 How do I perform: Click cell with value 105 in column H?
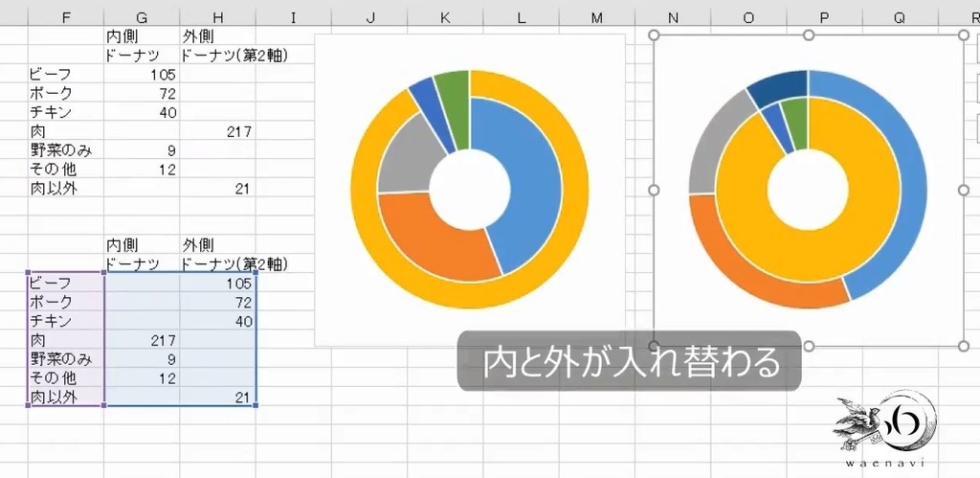(217, 284)
